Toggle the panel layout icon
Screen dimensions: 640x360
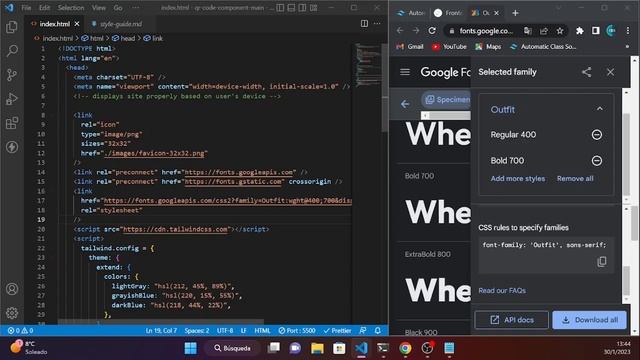tap(291, 8)
